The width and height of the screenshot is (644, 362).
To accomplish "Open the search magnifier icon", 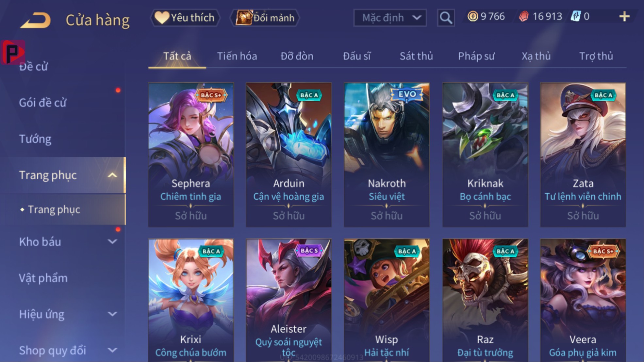I will click(x=446, y=18).
